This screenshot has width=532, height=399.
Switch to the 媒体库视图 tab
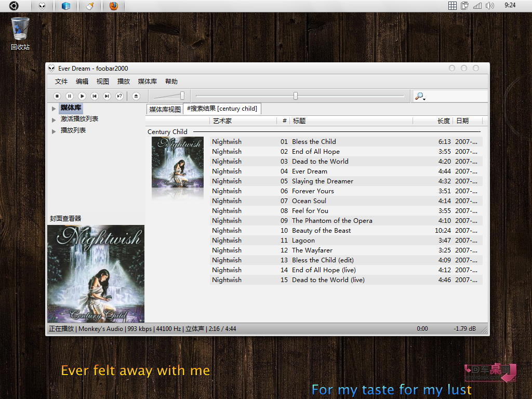[165, 109]
